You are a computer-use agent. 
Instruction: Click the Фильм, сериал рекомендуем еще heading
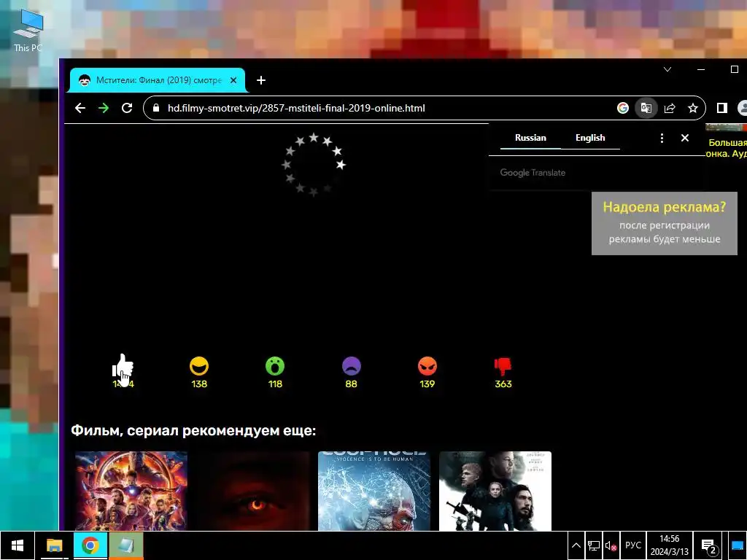(193, 430)
